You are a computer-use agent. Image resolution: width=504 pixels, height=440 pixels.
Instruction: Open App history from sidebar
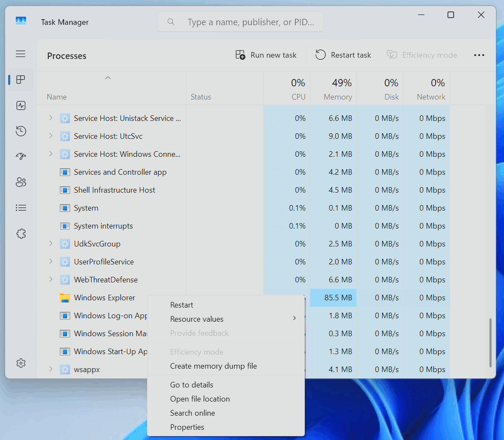coord(21,131)
